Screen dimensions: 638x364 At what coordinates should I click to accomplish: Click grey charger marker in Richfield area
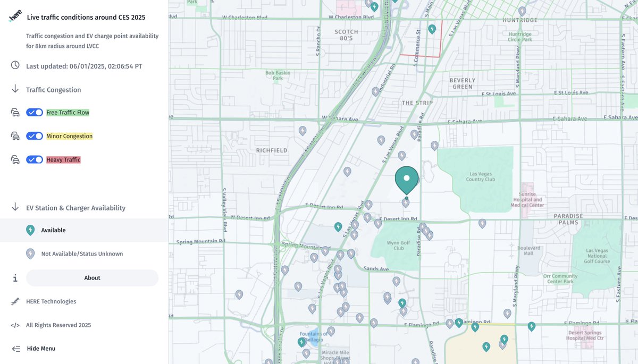coord(303,130)
